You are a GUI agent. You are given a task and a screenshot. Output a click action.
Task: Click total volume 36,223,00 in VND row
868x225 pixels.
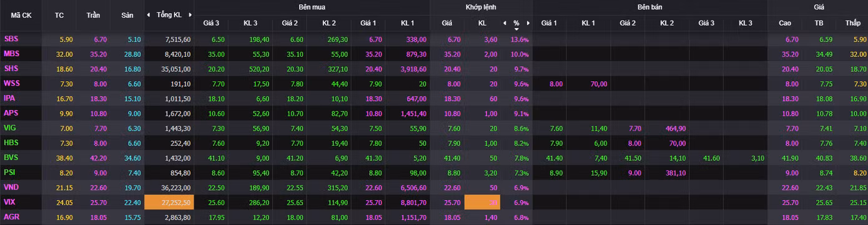[175, 187]
